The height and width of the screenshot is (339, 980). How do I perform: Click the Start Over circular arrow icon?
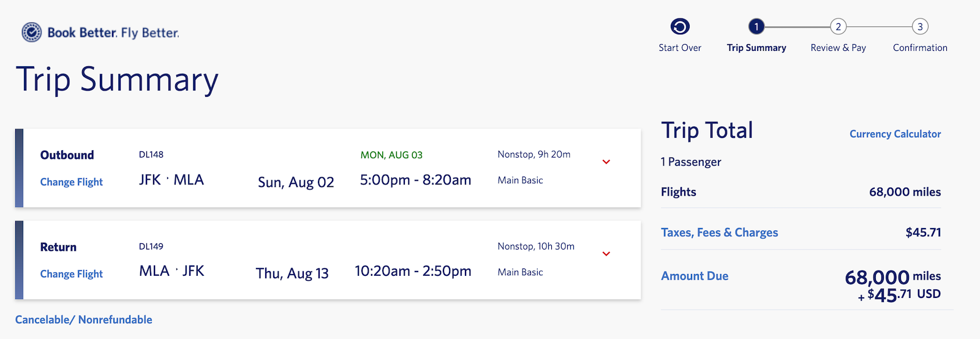pyautogui.click(x=680, y=26)
